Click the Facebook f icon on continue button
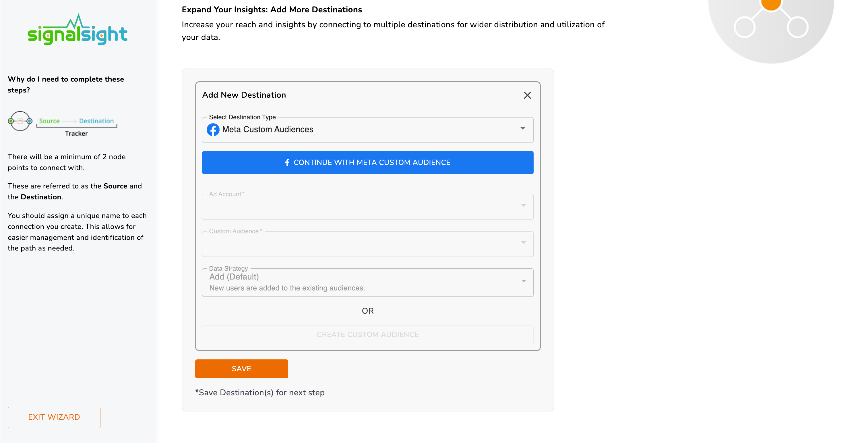Viewport: 868px width, 443px height. 287,163
